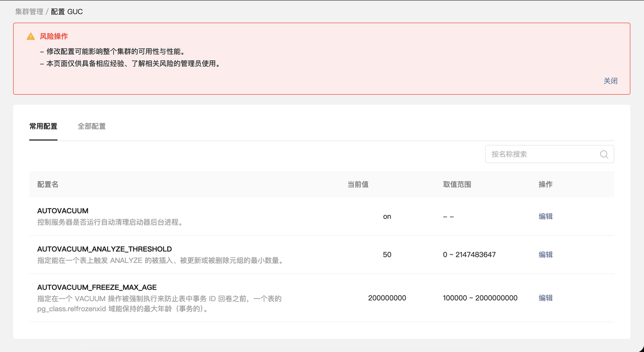644x352 pixels.
Task: Focus the 按名称搜索 search field
Action: click(543, 154)
